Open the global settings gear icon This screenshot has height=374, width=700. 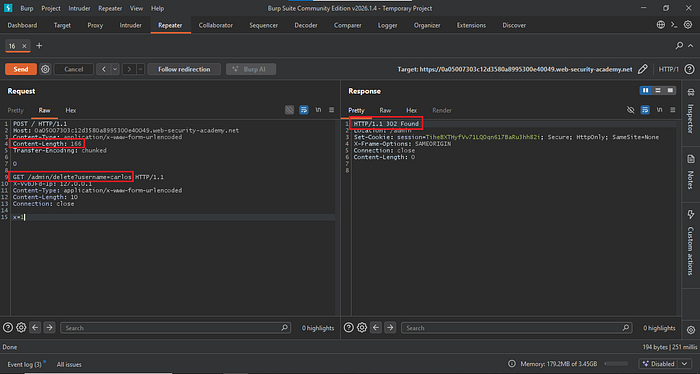(688, 25)
